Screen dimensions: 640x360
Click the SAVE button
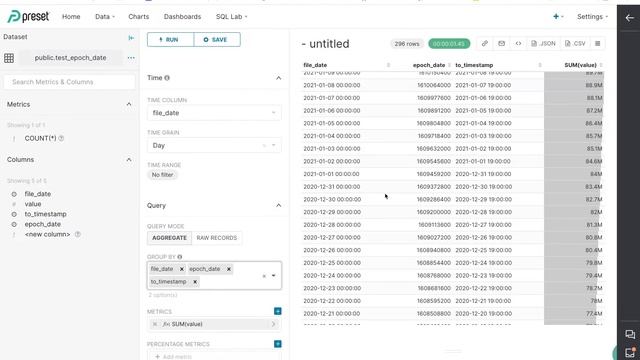point(217,40)
